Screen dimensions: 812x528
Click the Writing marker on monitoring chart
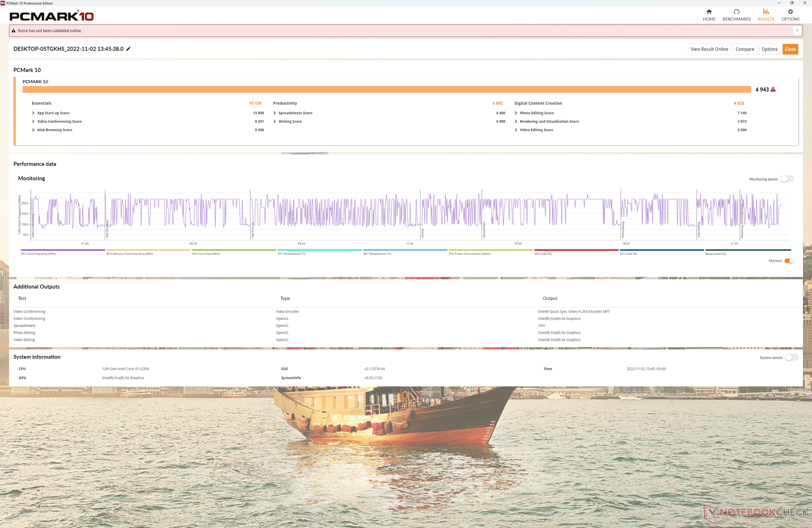[423, 233]
